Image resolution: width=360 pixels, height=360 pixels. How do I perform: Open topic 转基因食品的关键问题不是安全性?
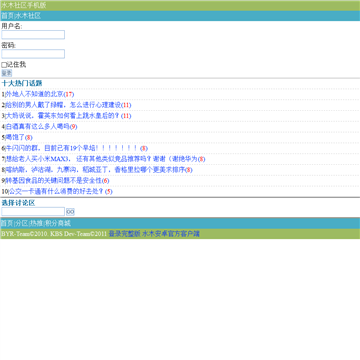57,180
